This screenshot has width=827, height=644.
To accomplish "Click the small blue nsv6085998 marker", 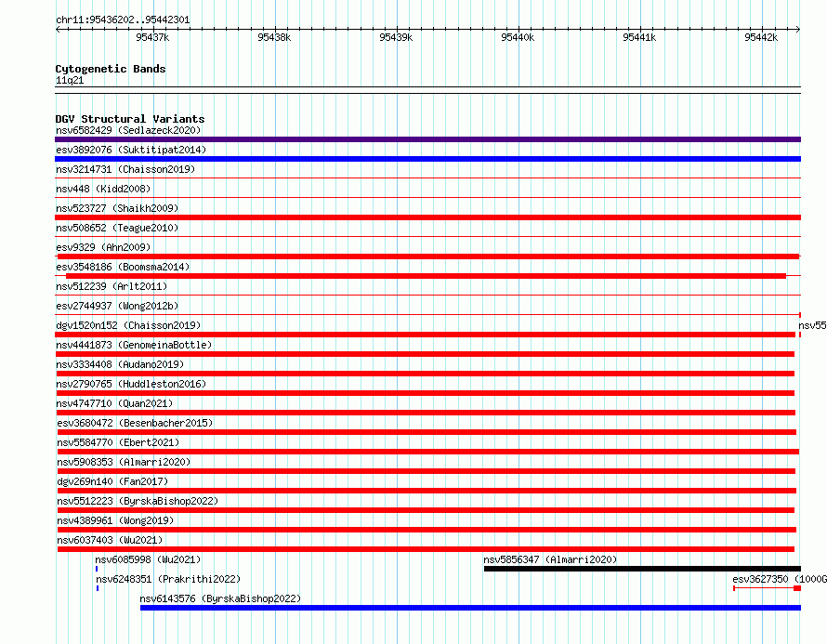I will point(97,569).
